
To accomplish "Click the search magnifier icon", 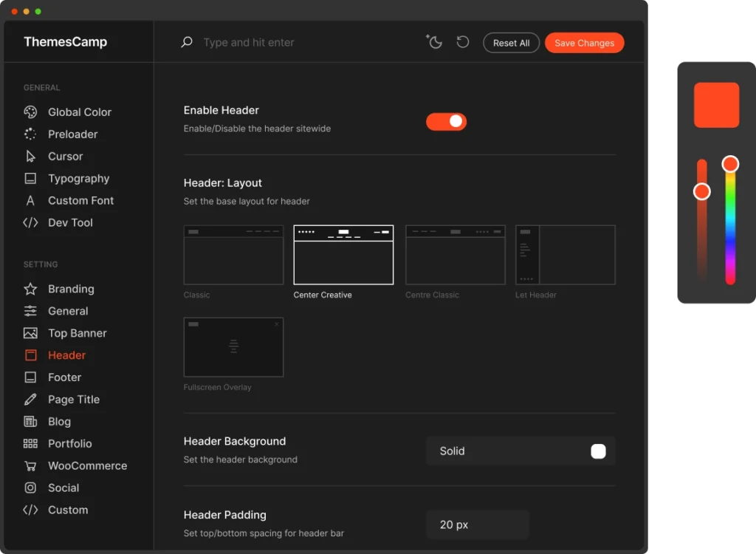I will tap(187, 42).
